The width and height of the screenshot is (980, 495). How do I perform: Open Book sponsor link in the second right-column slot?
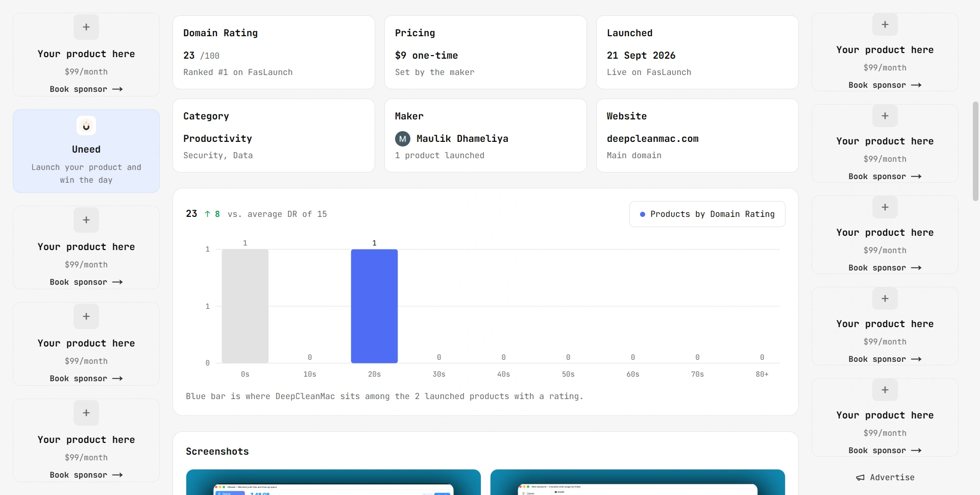[x=885, y=177]
